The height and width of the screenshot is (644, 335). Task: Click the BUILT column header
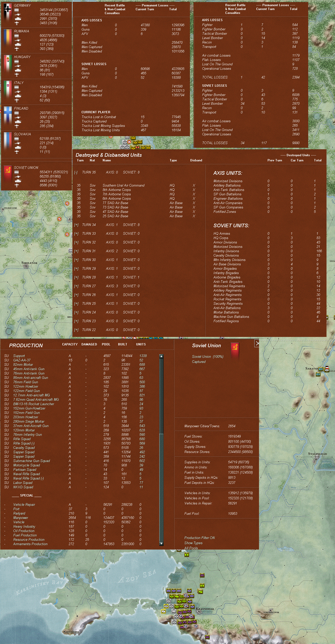(123, 344)
